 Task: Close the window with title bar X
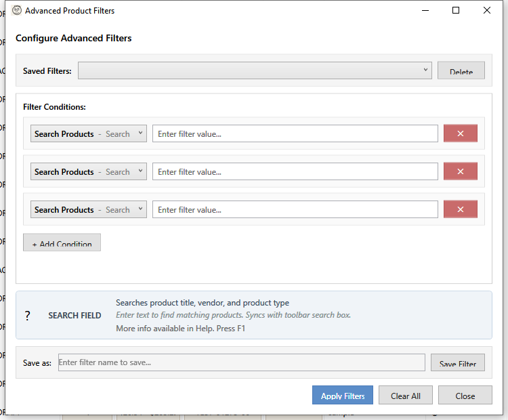click(x=486, y=10)
